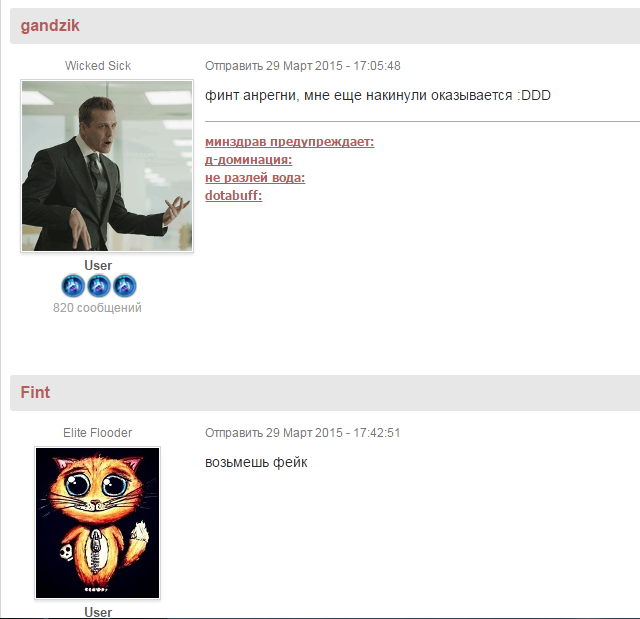Click the 'Wicked Sick' rank title
Image resolution: width=640 pixels, height=619 pixels.
click(x=98, y=66)
